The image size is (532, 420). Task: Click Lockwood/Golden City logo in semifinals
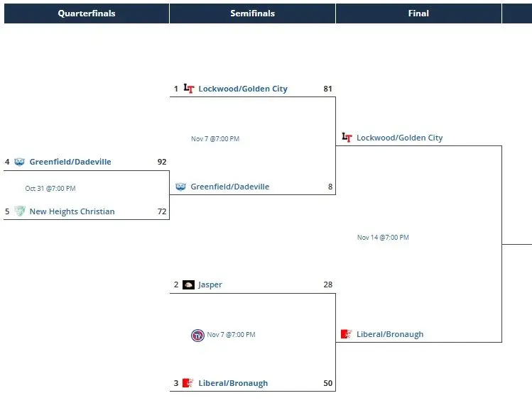(189, 89)
